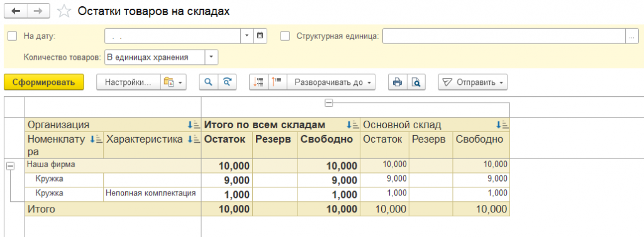This screenshot has width=644, height=237.
Task: Click into the Структурная единица input field
Action: tap(504, 36)
